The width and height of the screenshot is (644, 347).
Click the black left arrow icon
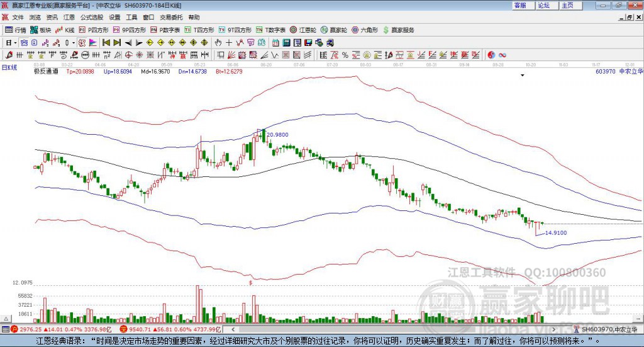[x=128, y=43]
